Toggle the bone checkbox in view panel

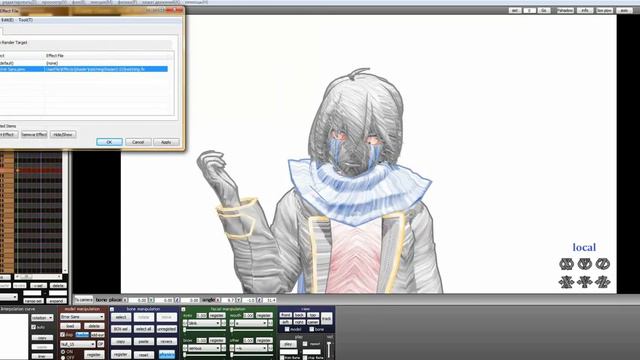coord(311,329)
